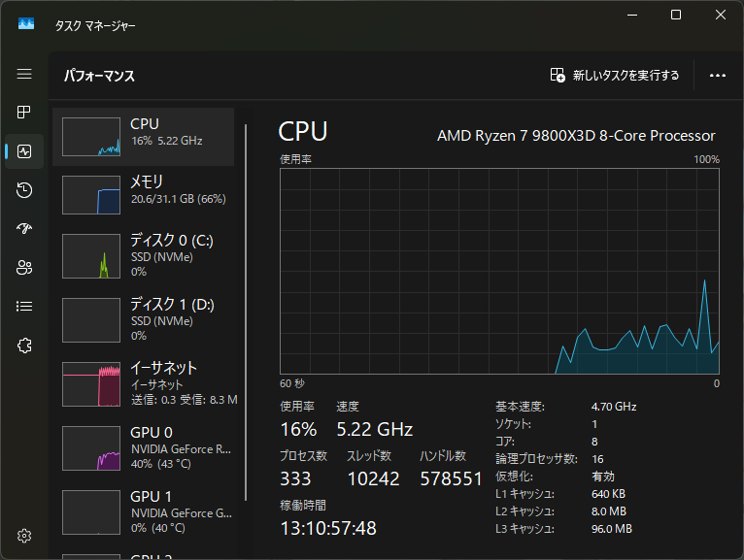Open the Startup apps page icon
Image resolution: width=744 pixels, height=560 pixels.
tap(24, 229)
